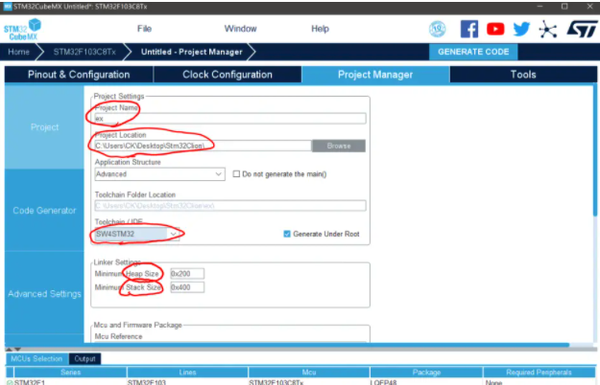
Task: Click the Minimum Stack Size field
Action: click(x=187, y=287)
